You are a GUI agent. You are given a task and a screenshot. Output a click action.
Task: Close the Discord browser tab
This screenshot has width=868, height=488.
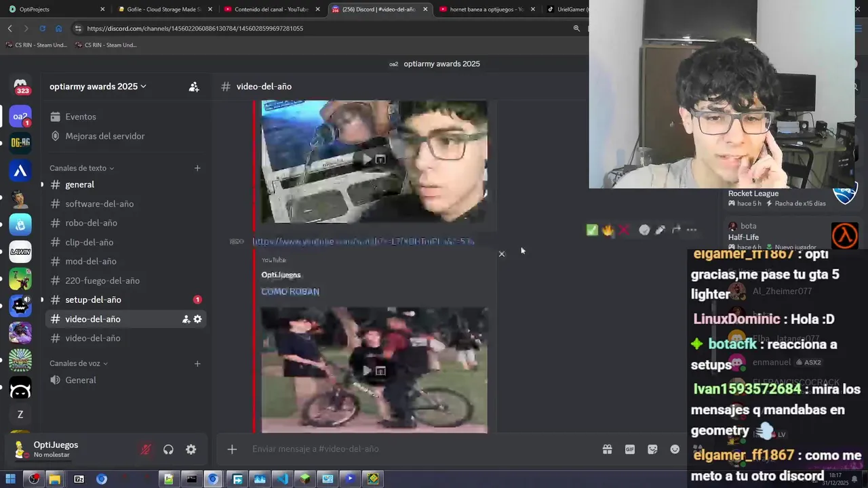click(425, 9)
